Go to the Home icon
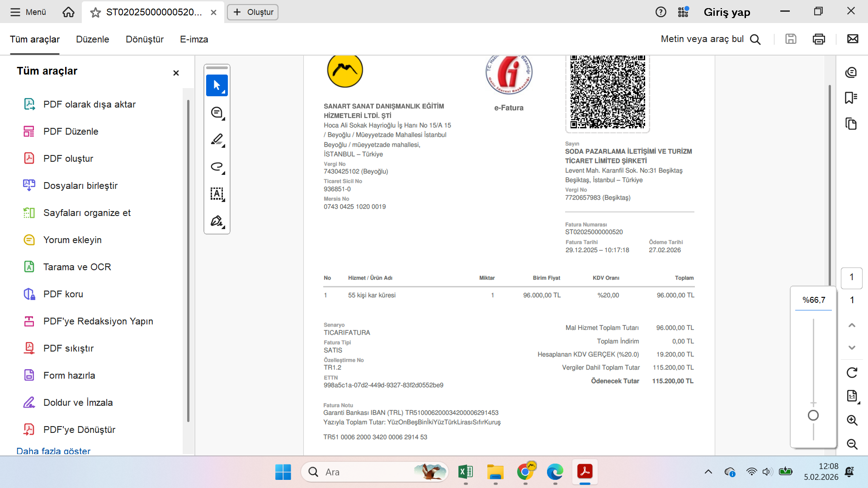This screenshot has width=868, height=488. tap(68, 12)
